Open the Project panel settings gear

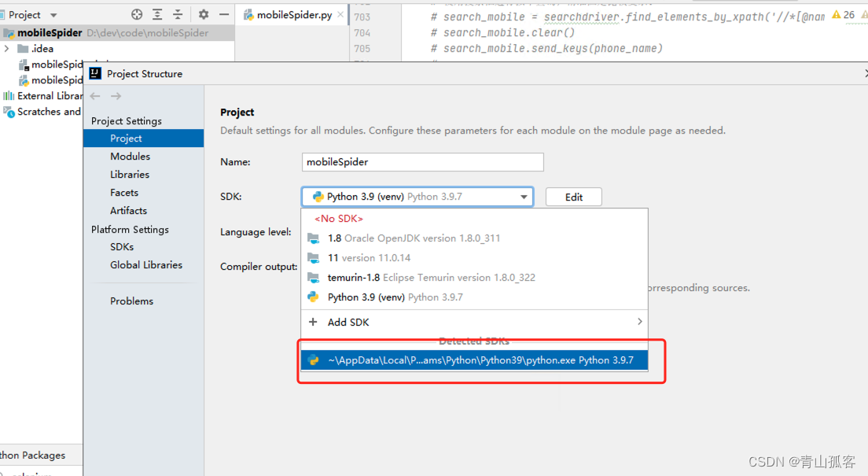204,14
